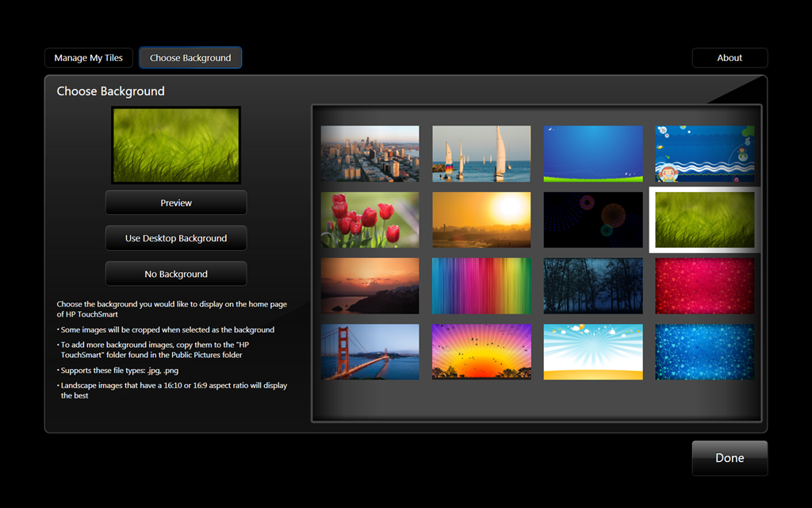Open the About page
Image resolution: width=812 pixels, height=508 pixels.
point(730,58)
